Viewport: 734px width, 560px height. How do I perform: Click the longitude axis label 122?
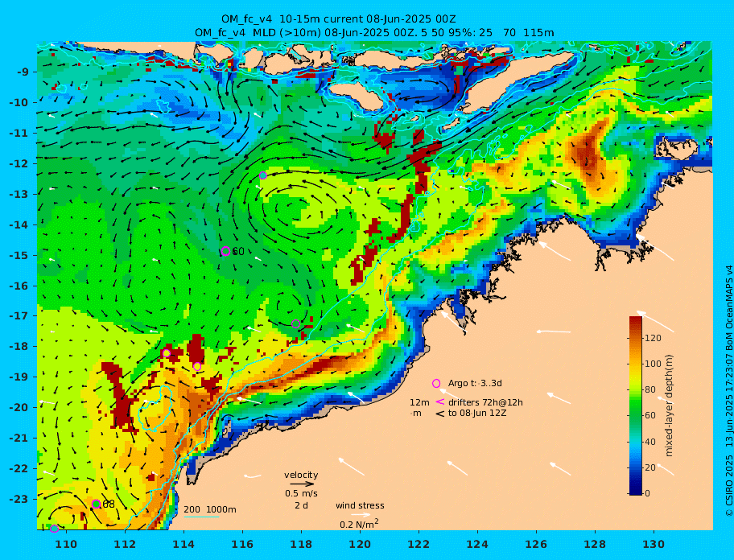[x=419, y=544]
